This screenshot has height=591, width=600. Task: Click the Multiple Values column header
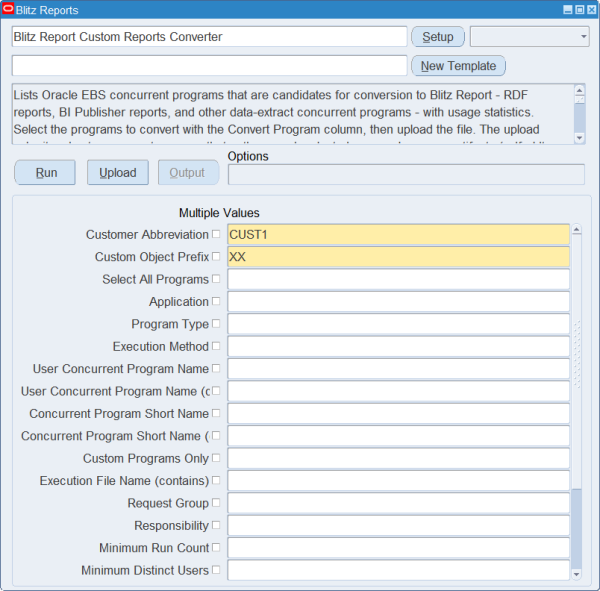coord(219,213)
